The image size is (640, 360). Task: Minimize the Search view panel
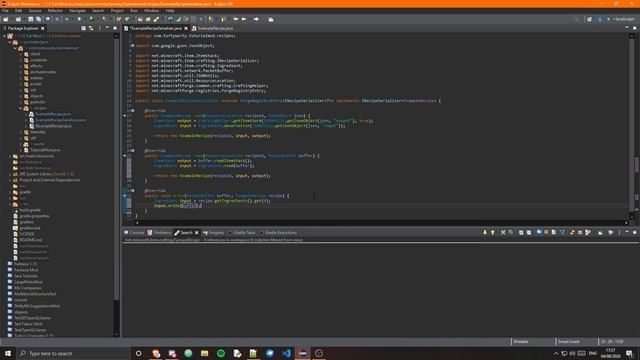(x=627, y=233)
